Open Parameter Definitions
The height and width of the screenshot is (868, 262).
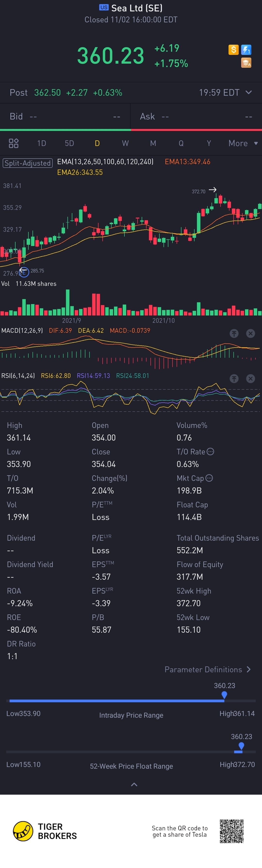(208, 670)
